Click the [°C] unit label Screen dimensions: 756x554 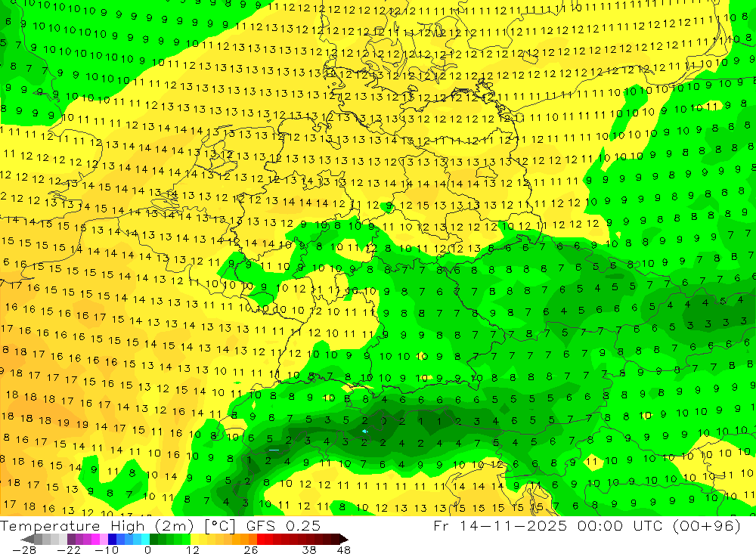[x=220, y=526]
